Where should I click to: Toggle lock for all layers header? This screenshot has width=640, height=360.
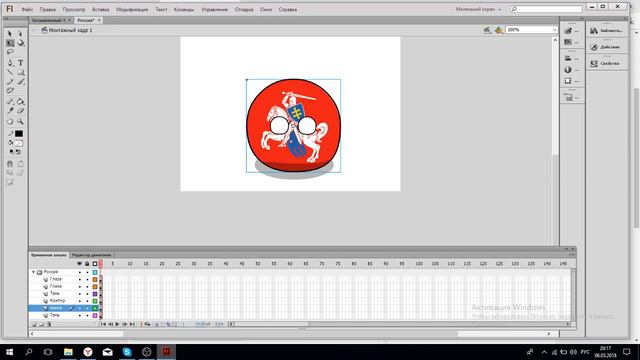pyautogui.click(x=87, y=264)
